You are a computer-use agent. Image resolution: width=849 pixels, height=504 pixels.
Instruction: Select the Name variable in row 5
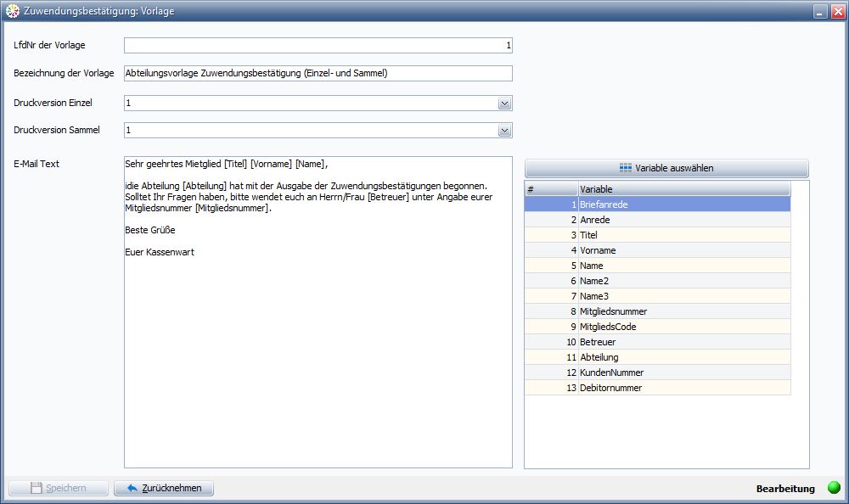(x=657, y=266)
